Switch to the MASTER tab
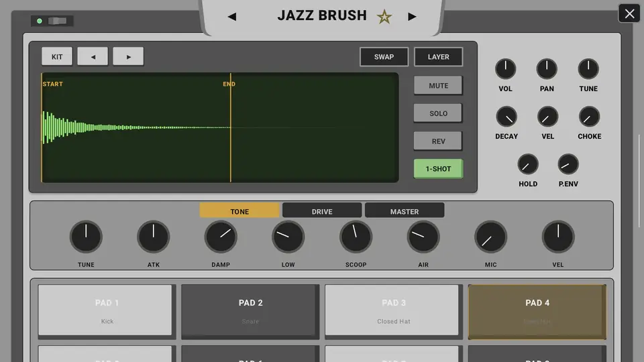The width and height of the screenshot is (644, 362). pos(405,211)
